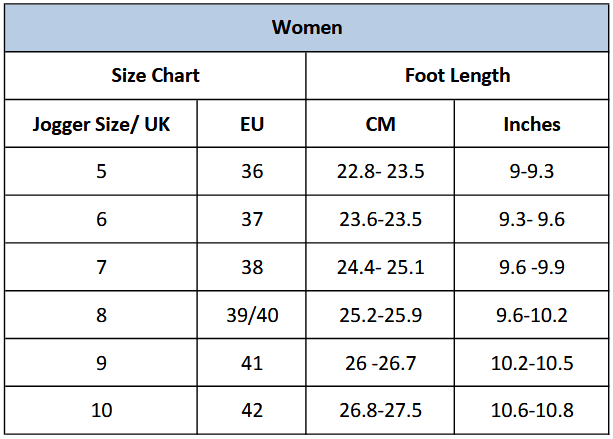Select the 10.2-10.5 inches cell
This screenshot has height=439, width=613.
point(531,363)
